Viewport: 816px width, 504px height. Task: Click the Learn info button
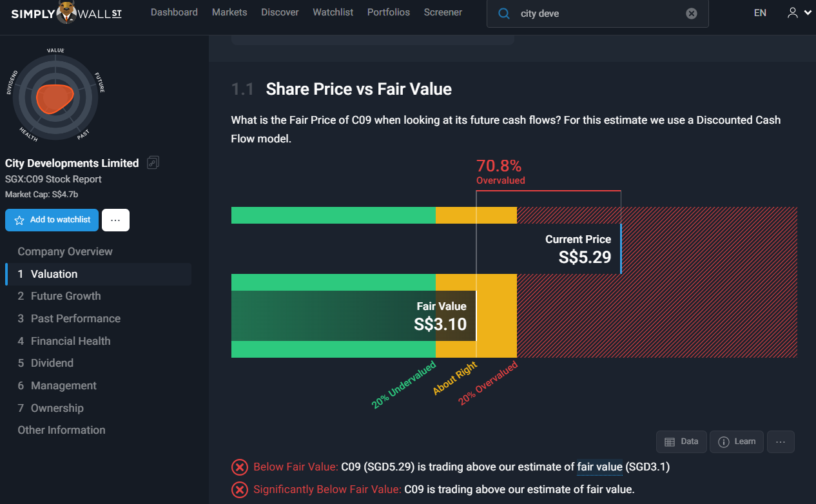(736, 441)
